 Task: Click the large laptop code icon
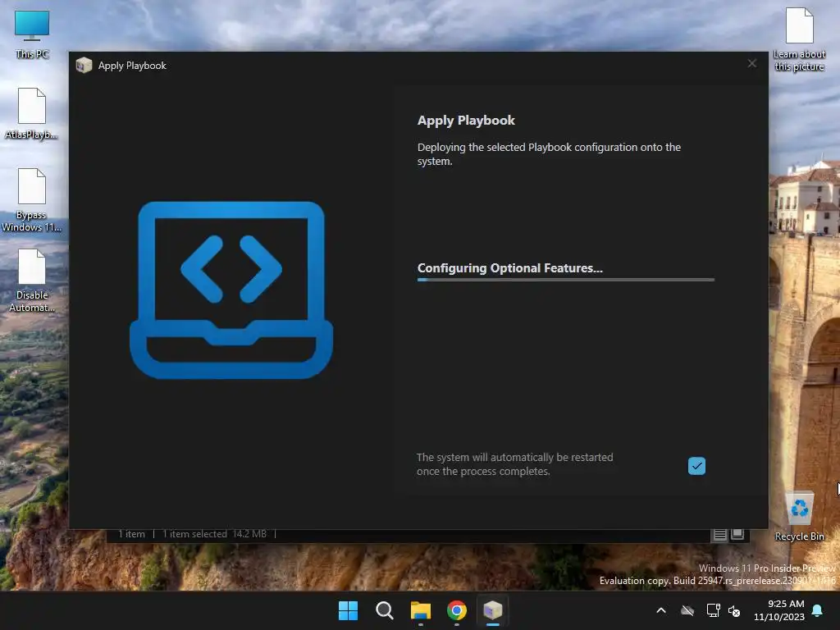(x=231, y=290)
